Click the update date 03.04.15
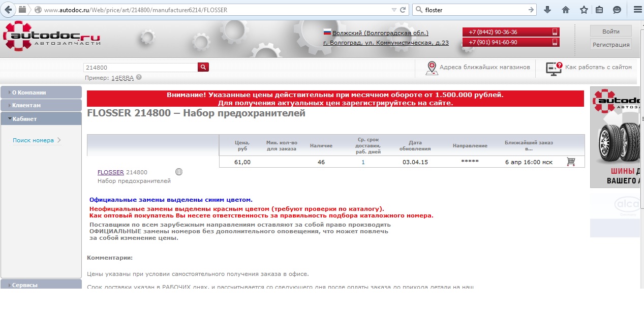The height and width of the screenshot is (312, 644). point(415,162)
